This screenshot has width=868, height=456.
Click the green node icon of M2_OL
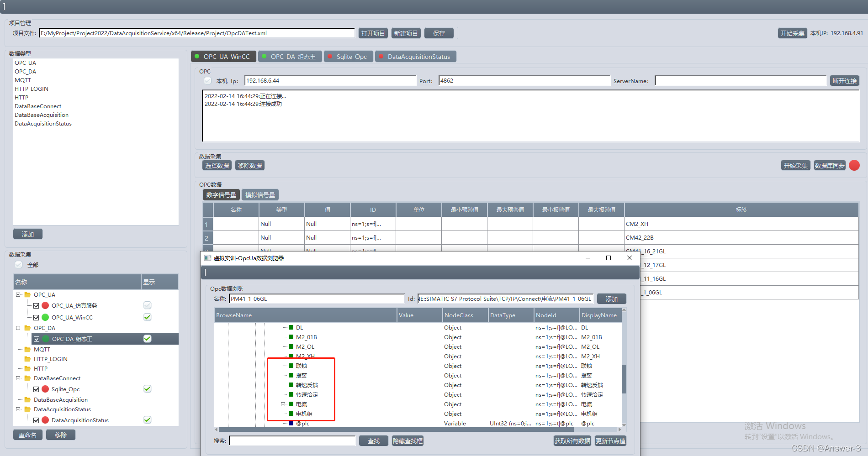click(291, 346)
